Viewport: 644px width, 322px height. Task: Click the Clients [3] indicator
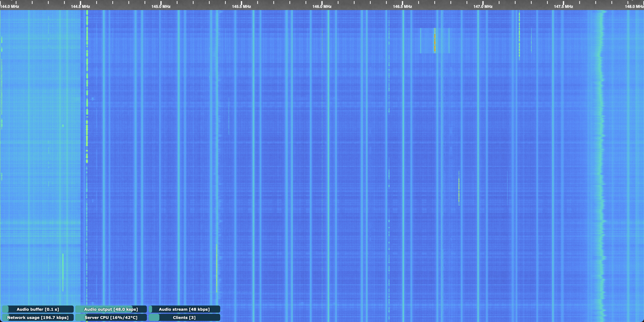click(184, 317)
